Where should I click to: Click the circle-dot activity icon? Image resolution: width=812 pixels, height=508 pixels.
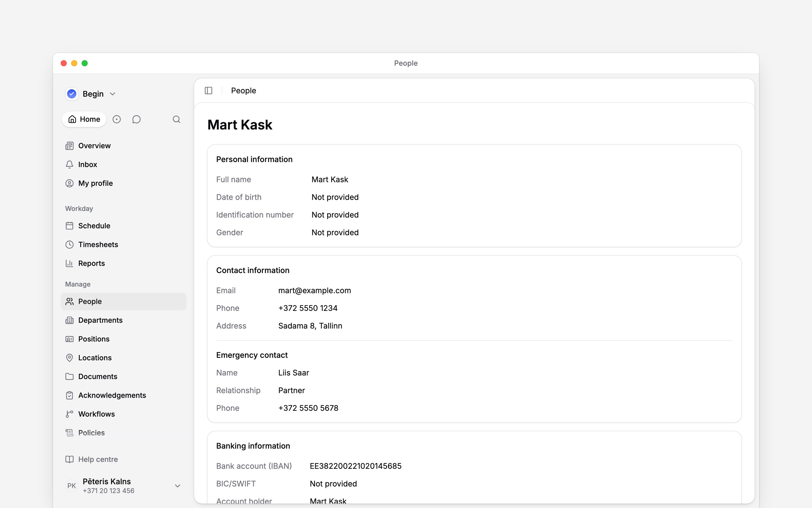116,119
